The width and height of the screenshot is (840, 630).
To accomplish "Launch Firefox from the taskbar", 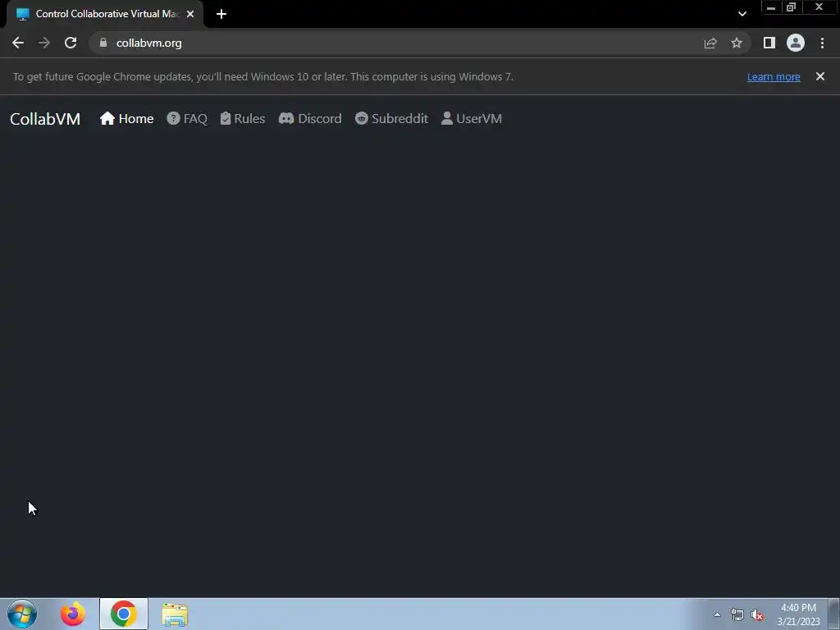I will (x=73, y=614).
